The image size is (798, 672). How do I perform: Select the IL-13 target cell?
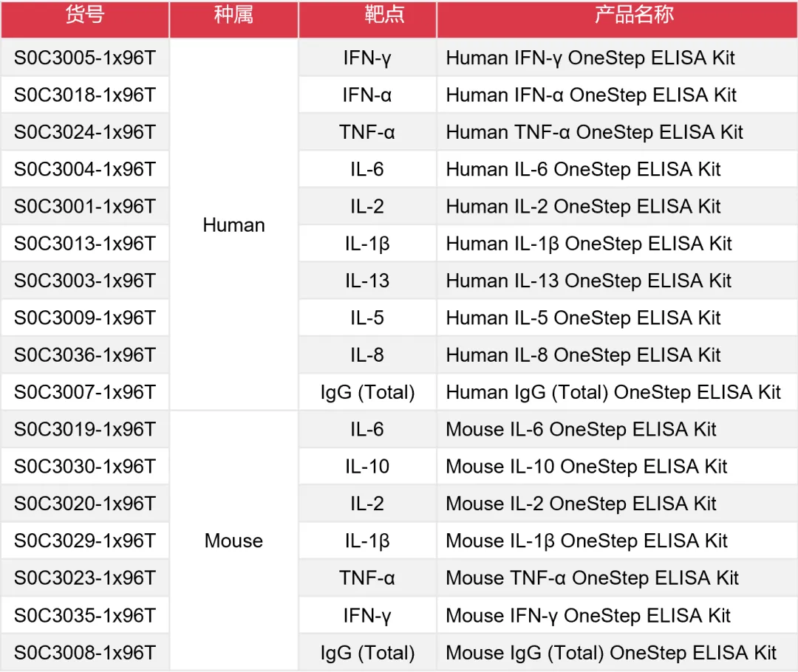pyautogui.click(x=367, y=281)
